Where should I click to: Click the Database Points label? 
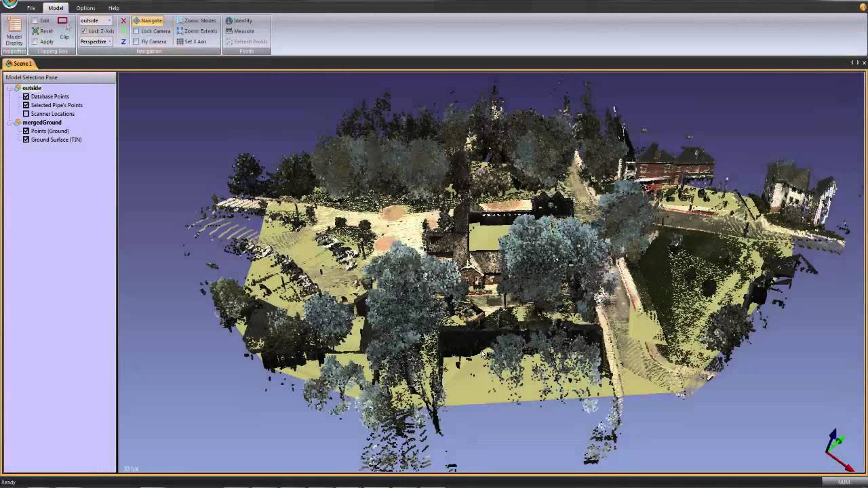coord(50,97)
